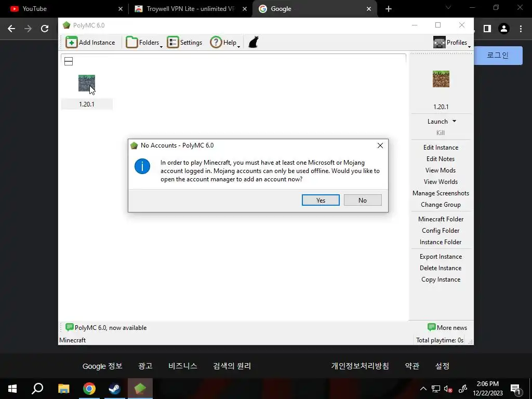Image resolution: width=532 pixels, height=399 pixels.
Task: Click Export Instance
Action: pos(441,257)
